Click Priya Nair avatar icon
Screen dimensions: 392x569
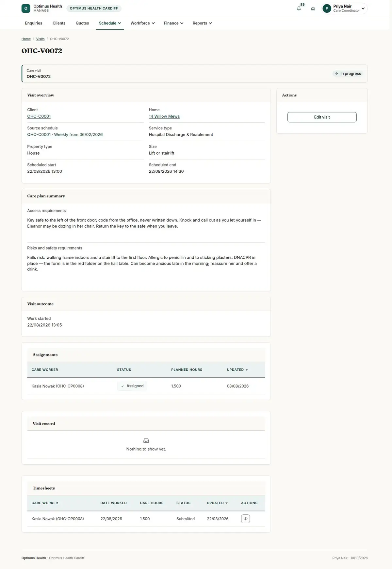point(327,9)
